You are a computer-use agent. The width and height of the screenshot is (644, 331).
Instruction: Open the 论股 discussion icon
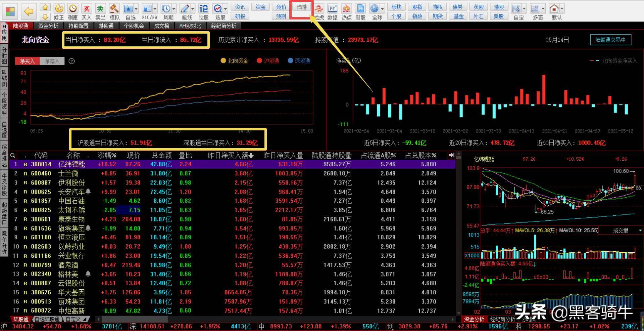click(203, 11)
